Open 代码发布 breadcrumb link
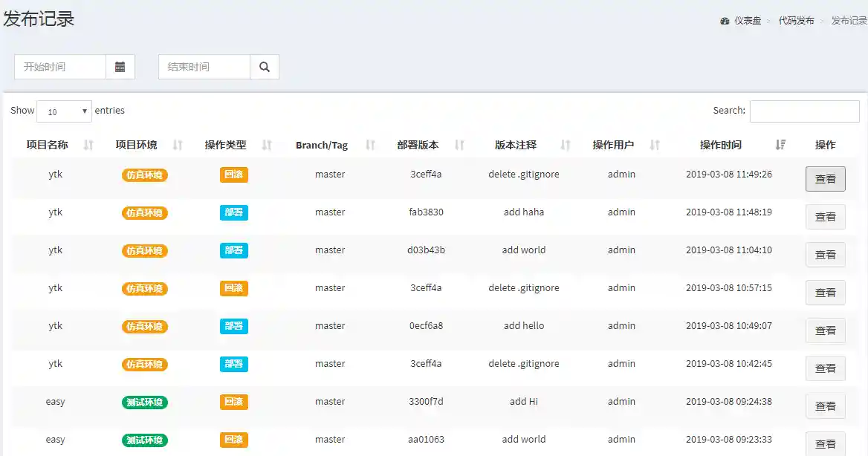This screenshot has height=456, width=868. coord(796,21)
